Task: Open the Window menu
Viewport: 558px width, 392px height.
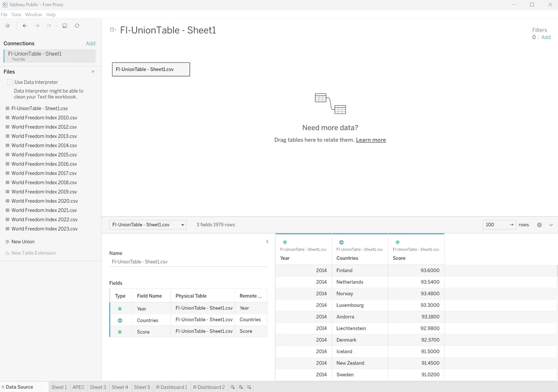Action: coord(33,15)
